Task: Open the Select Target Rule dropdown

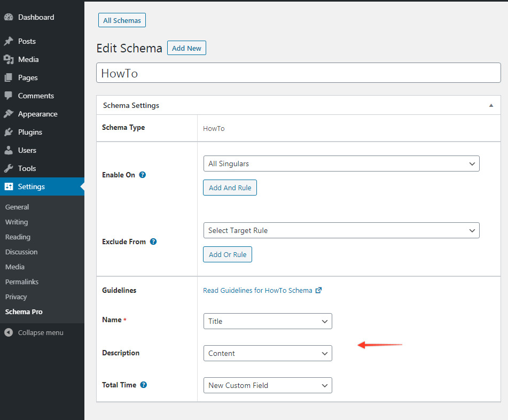Action: click(x=341, y=230)
